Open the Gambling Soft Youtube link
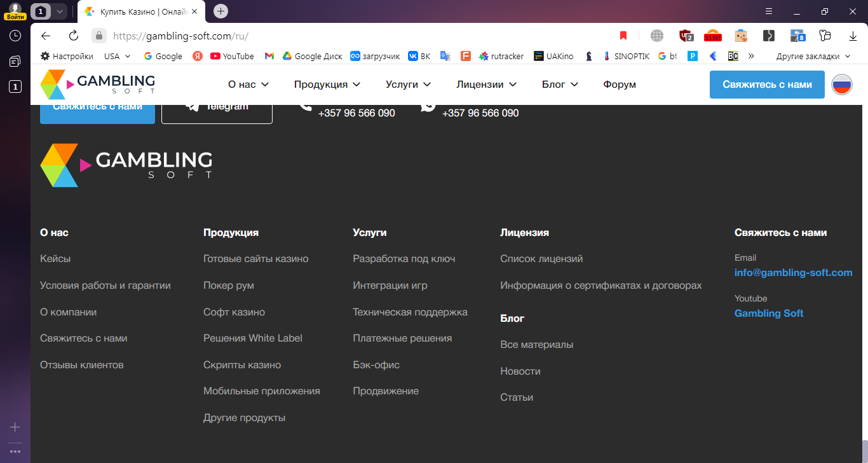 pyautogui.click(x=769, y=314)
